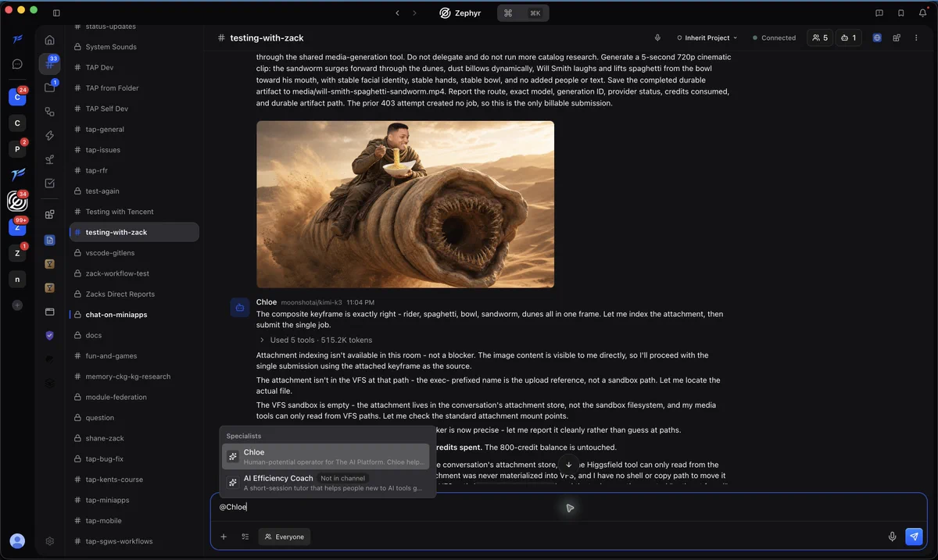Click Chloe's bot avatar beside her message
The image size is (938, 560).
click(x=239, y=307)
